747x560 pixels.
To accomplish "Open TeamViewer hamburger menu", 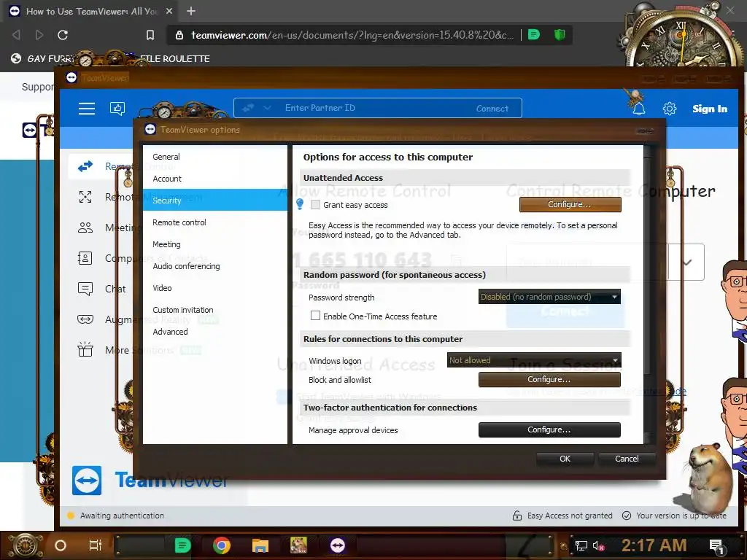I will [x=87, y=109].
